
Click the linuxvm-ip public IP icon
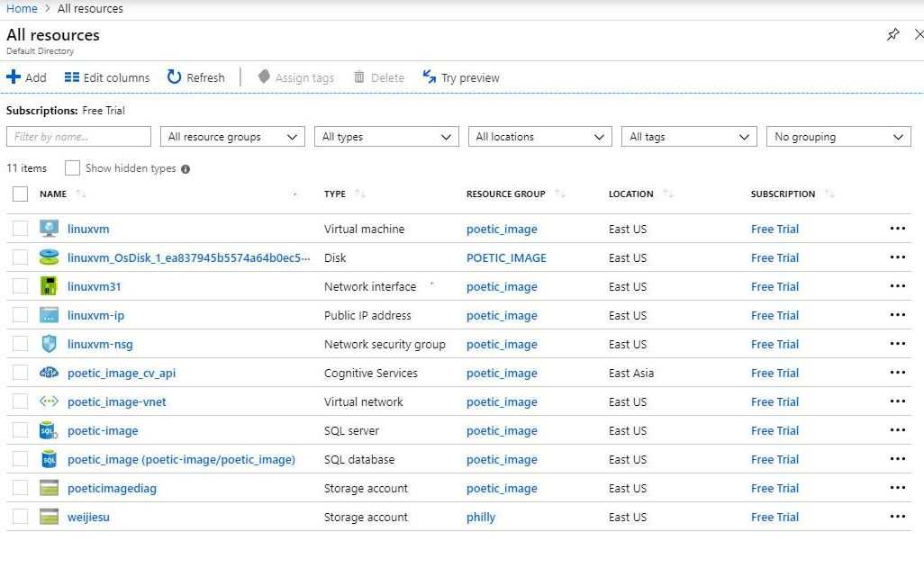(49, 315)
